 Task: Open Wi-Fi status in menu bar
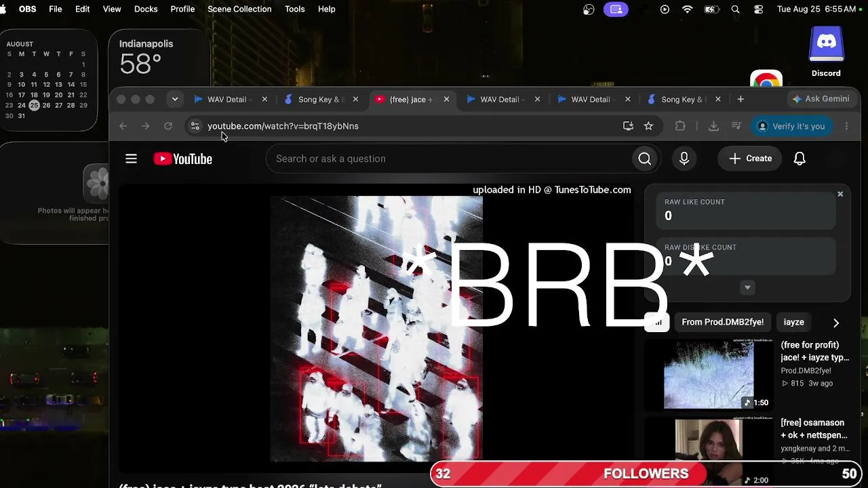pos(688,9)
